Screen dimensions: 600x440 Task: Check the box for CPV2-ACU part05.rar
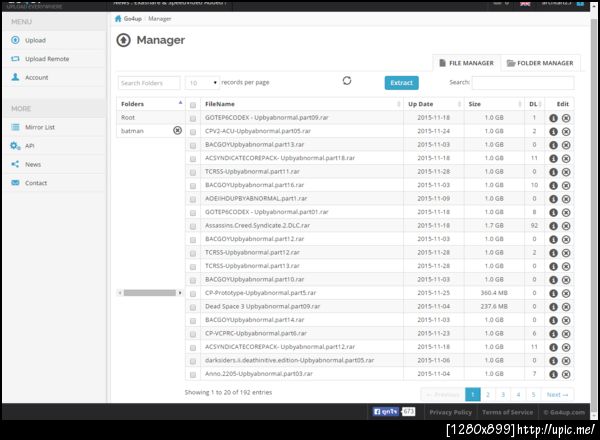[193, 132]
